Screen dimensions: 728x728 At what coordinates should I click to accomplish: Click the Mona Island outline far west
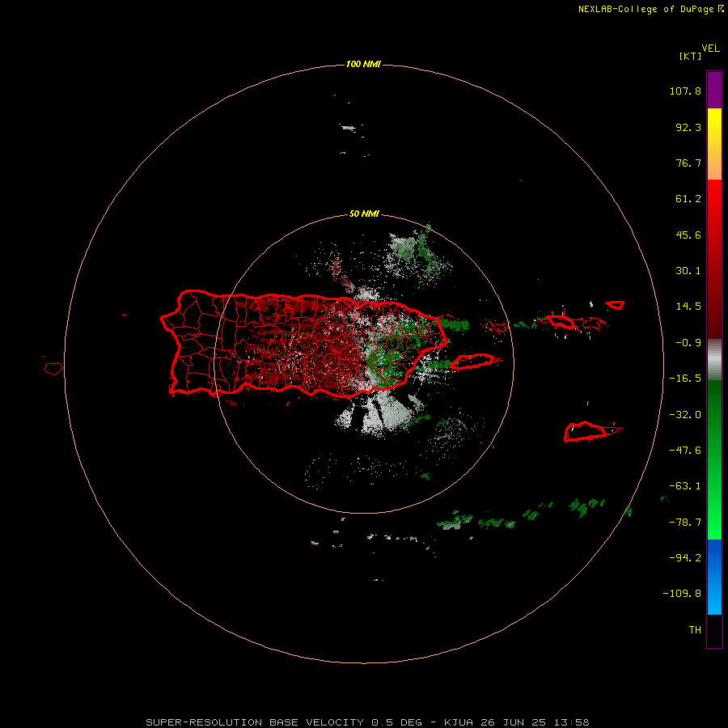pyautogui.click(x=53, y=369)
